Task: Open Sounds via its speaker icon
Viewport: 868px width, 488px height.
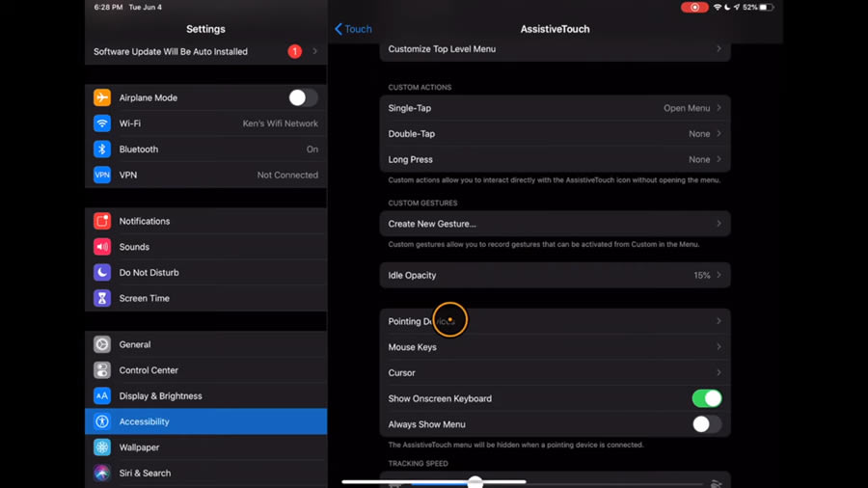Action: [102, 247]
